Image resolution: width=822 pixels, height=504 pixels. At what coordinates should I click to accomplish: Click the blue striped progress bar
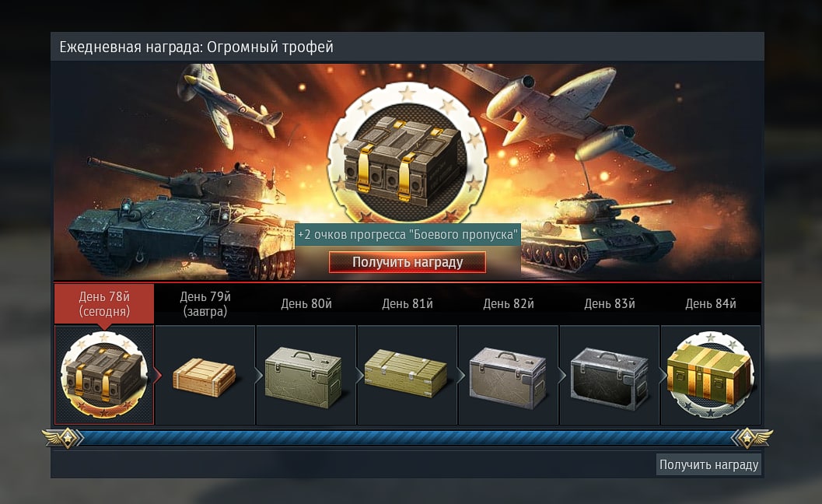[x=407, y=438]
